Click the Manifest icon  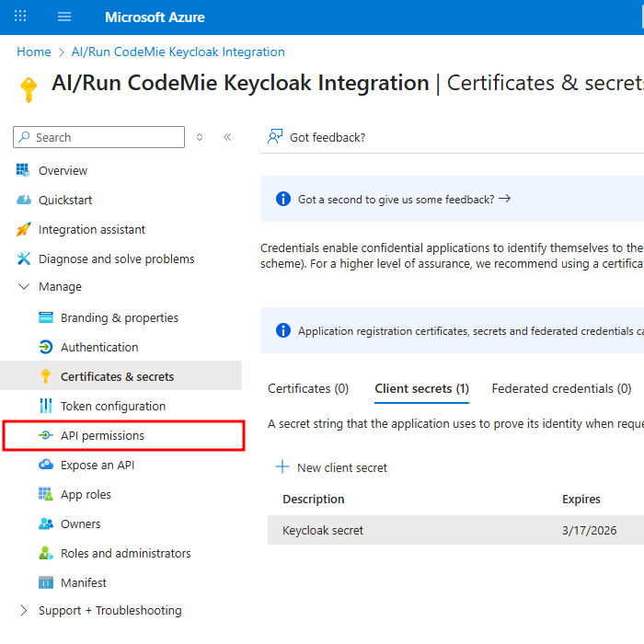point(46,582)
